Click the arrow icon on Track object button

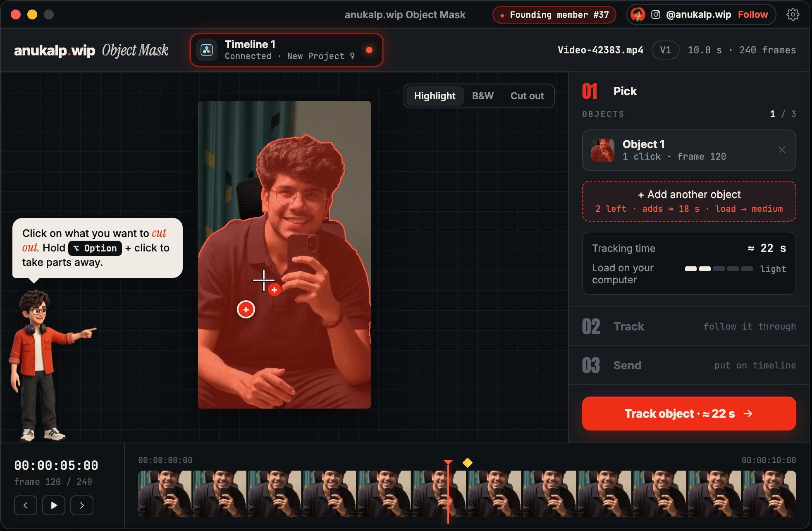click(748, 414)
